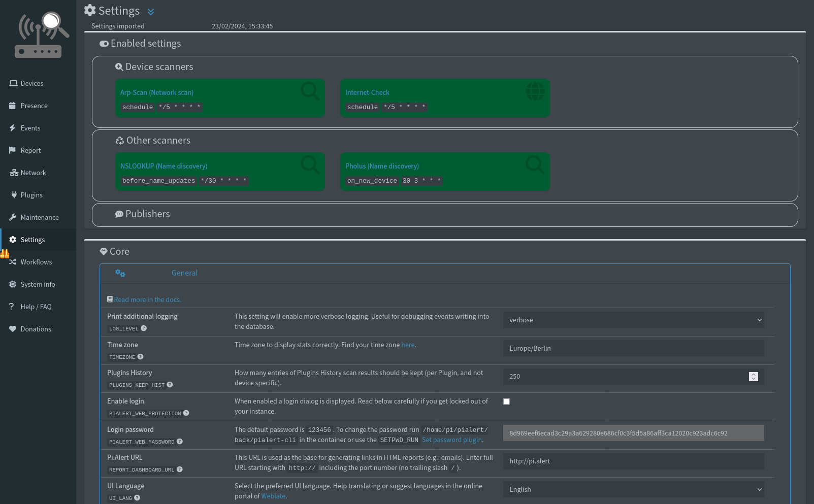Click the Other scanners recycle icon
The width and height of the screenshot is (814, 504).
(120, 141)
